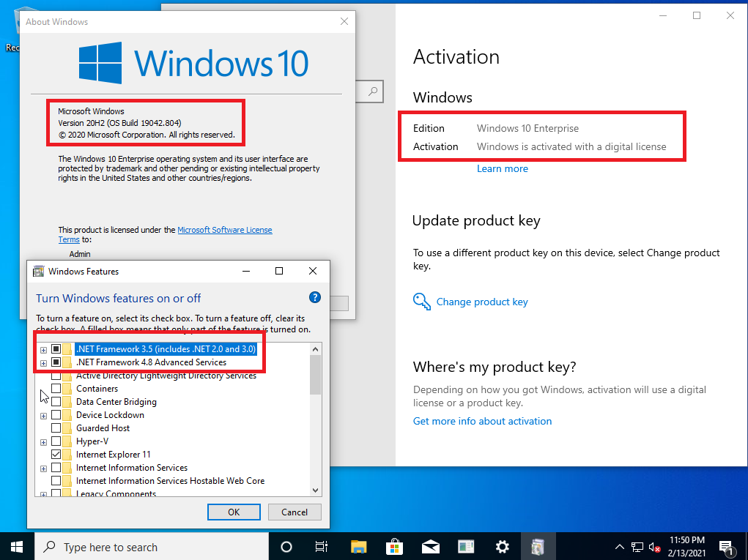The height and width of the screenshot is (560, 748).
Task: Click Cancel in Windows Features
Action: tap(295, 512)
